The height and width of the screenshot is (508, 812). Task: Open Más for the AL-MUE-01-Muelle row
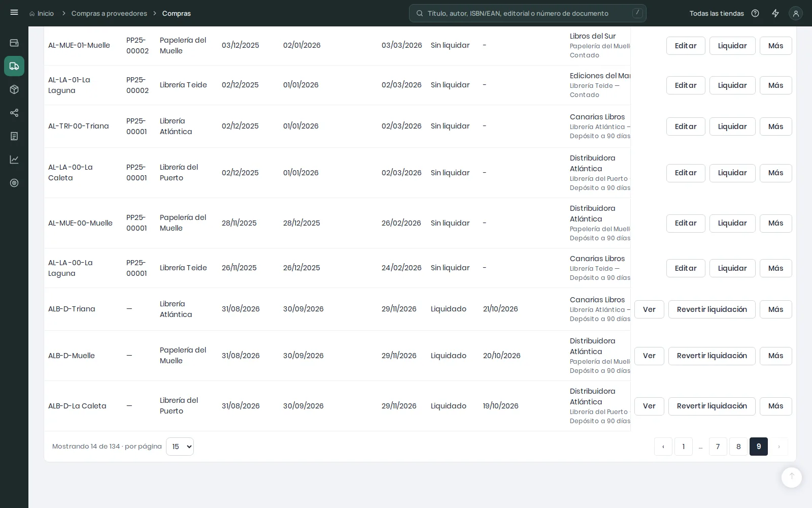(x=775, y=46)
